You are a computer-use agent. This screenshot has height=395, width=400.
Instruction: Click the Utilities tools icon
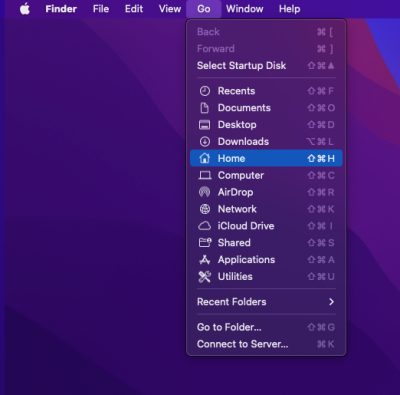pyautogui.click(x=205, y=277)
